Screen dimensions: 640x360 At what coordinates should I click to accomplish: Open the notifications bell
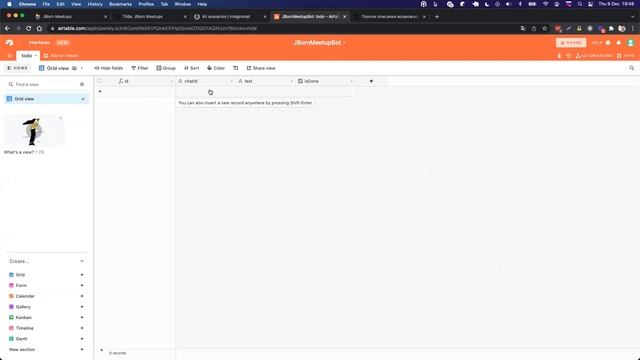(x=619, y=42)
